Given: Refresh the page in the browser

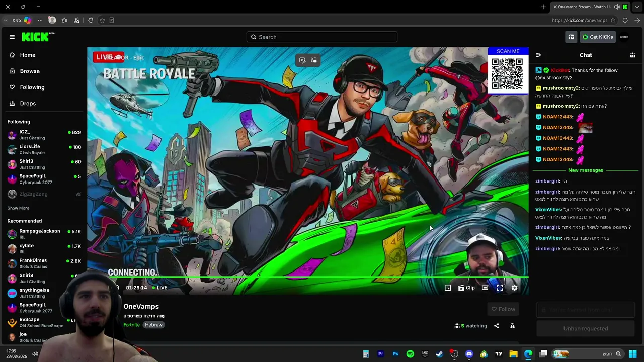Looking at the screenshot, I should click(625, 20).
